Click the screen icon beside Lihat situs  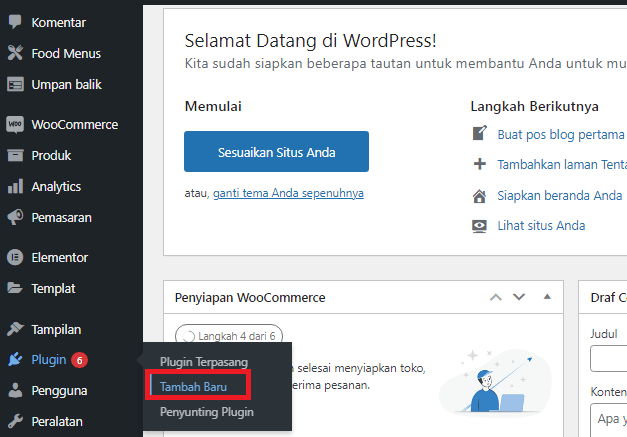pyautogui.click(x=479, y=226)
